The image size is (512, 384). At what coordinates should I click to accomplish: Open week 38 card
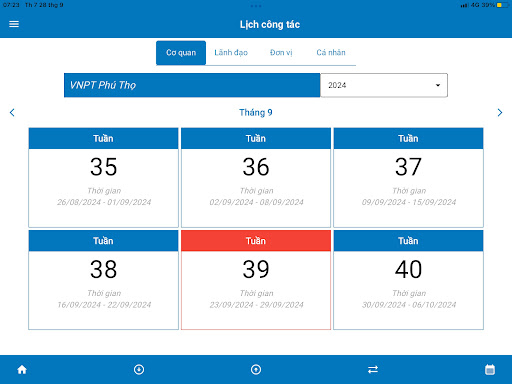(x=104, y=280)
